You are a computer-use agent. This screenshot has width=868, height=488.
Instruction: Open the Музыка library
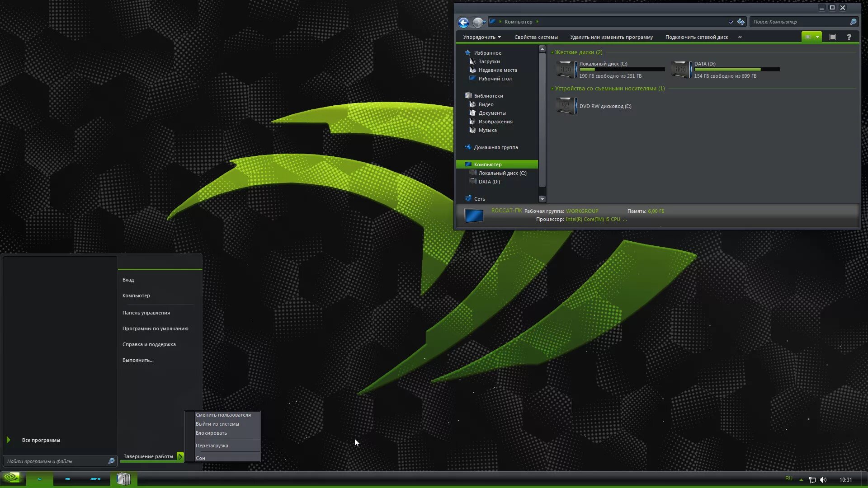click(x=487, y=130)
